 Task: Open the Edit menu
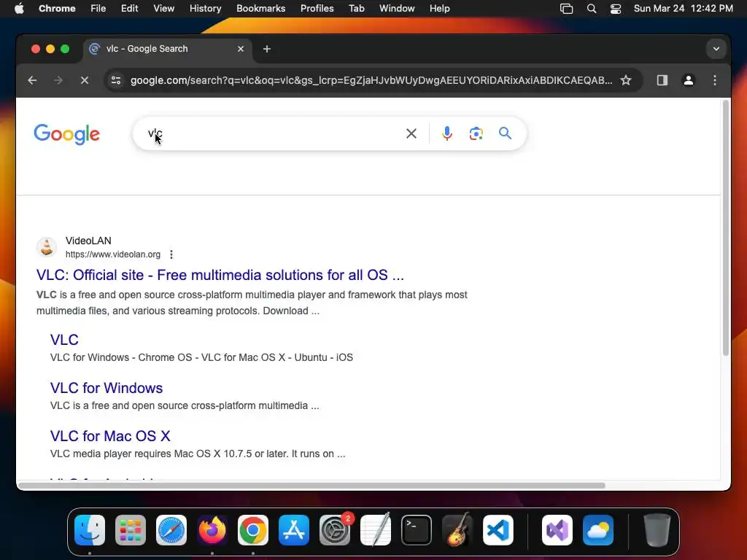coord(130,9)
